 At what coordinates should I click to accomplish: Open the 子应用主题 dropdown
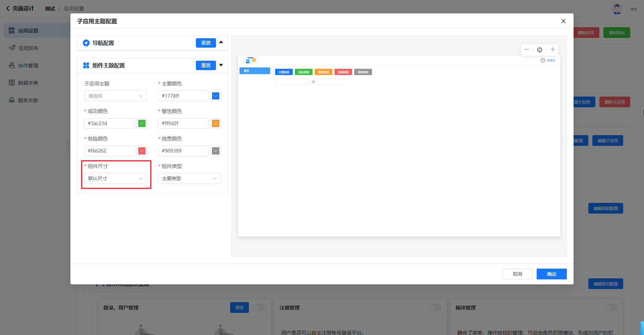pyautogui.click(x=115, y=96)
